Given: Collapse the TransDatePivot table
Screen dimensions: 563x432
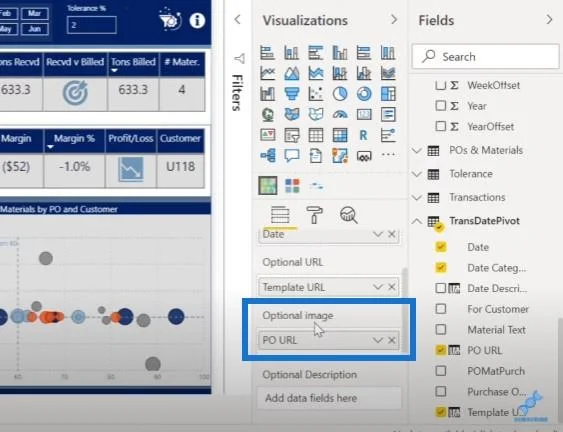Looking at the screenshot, I should pyautogui.click(x=417, y=221).
